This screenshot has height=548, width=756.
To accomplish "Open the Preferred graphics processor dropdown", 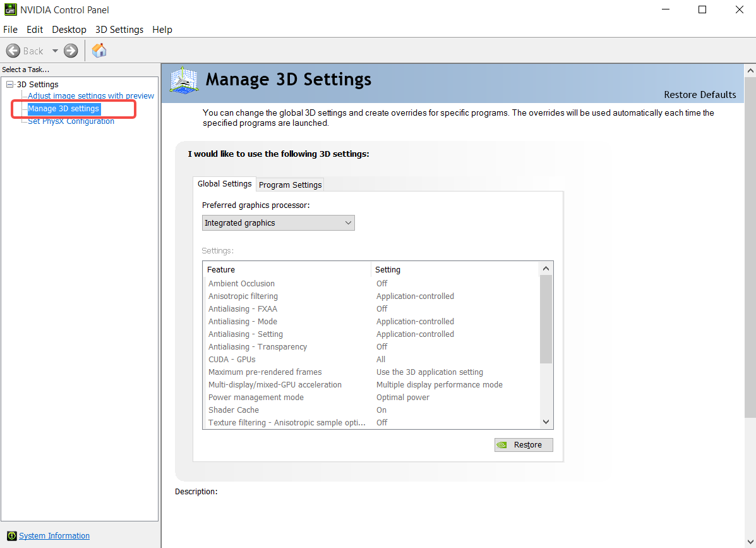I will 347,222.
